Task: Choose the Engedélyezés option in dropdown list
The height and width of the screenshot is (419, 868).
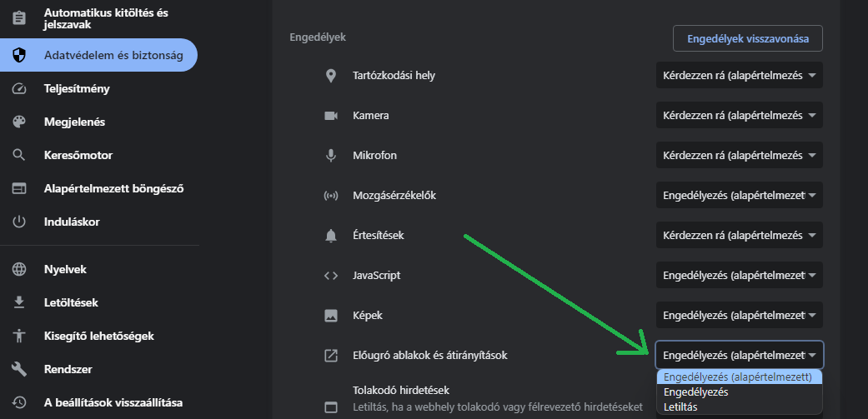Action: point(696,392)
